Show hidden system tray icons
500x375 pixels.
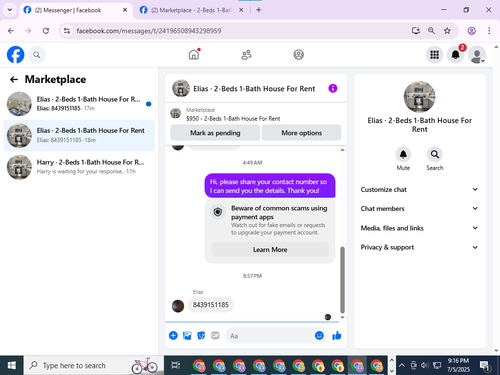pos(402,365)
